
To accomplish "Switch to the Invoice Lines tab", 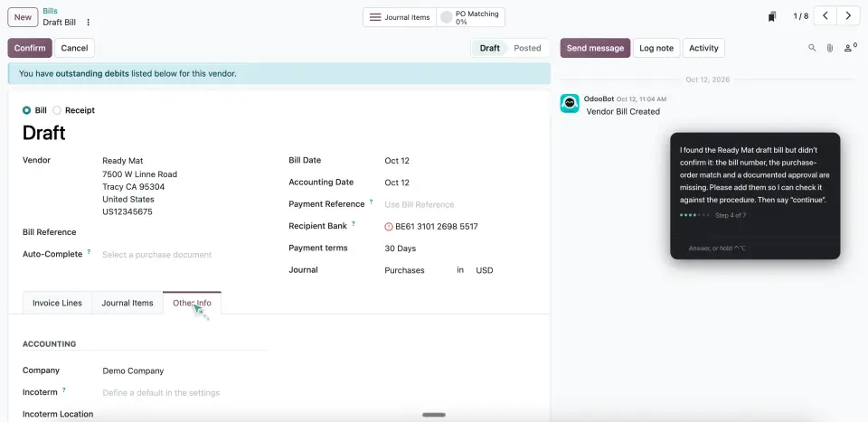I will [57, 303].
